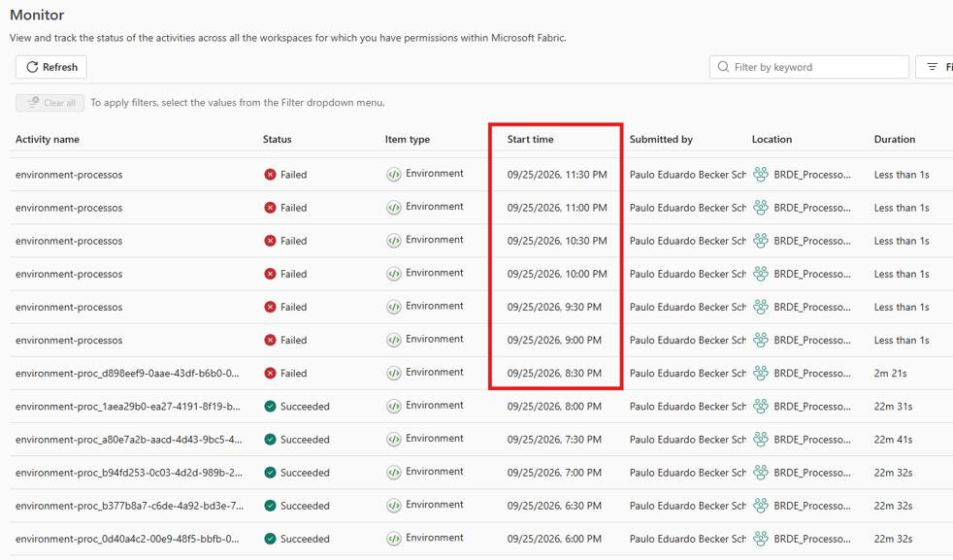
Task: Click the Environment item icon in the 10:00 PM row
Action: click(x=394, y=274)
